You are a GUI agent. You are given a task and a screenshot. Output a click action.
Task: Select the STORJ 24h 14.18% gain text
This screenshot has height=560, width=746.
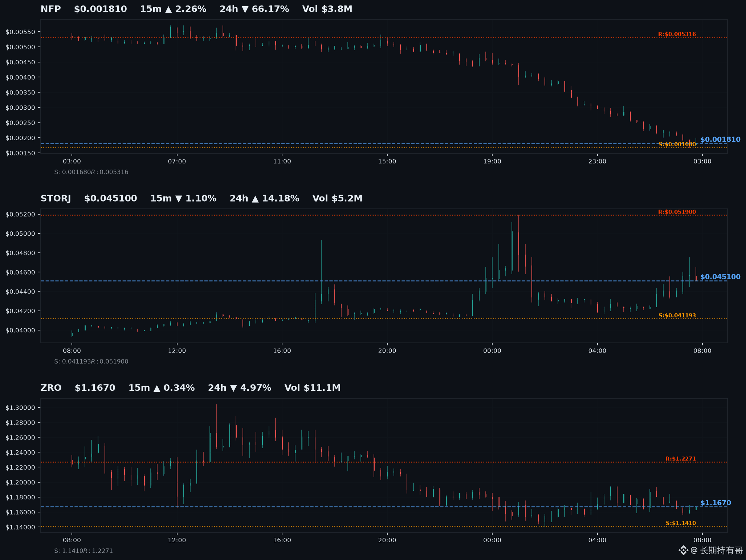click(x=264, y=198)
